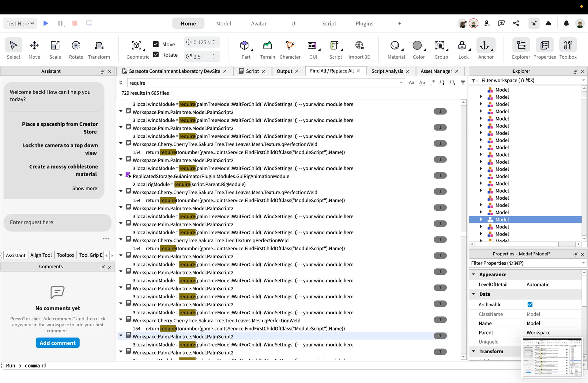Uncheck the Rotate snap option
This screenshot has width=588, height=383.
pyautogui.click(x=156, y=55)
